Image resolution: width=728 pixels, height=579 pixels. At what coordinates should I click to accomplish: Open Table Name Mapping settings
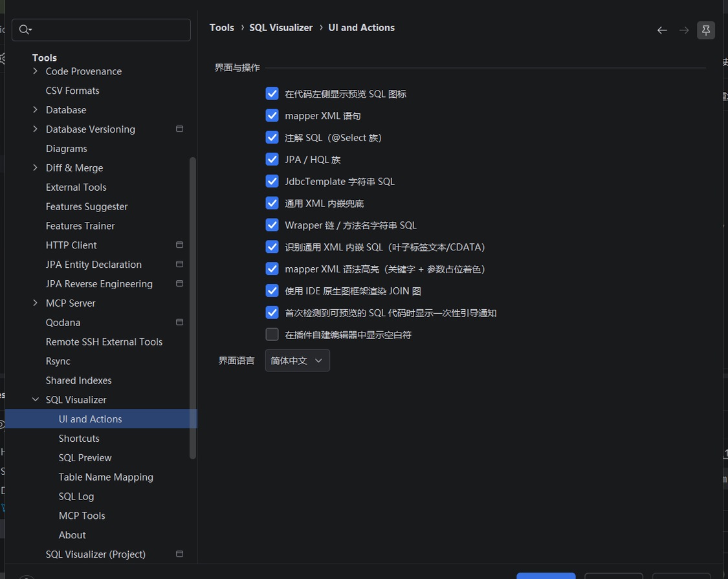pos(106,477)
